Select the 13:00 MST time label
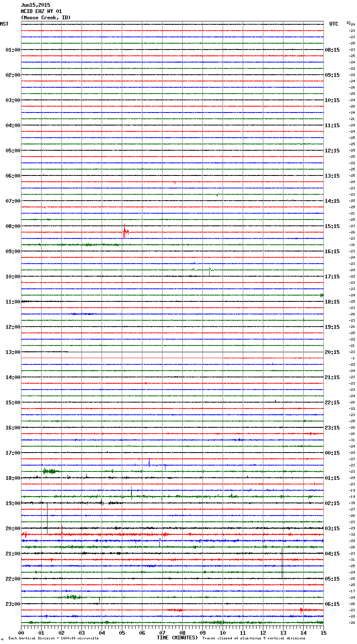This screenshot has width=357, height=644. tap(13, 352)
